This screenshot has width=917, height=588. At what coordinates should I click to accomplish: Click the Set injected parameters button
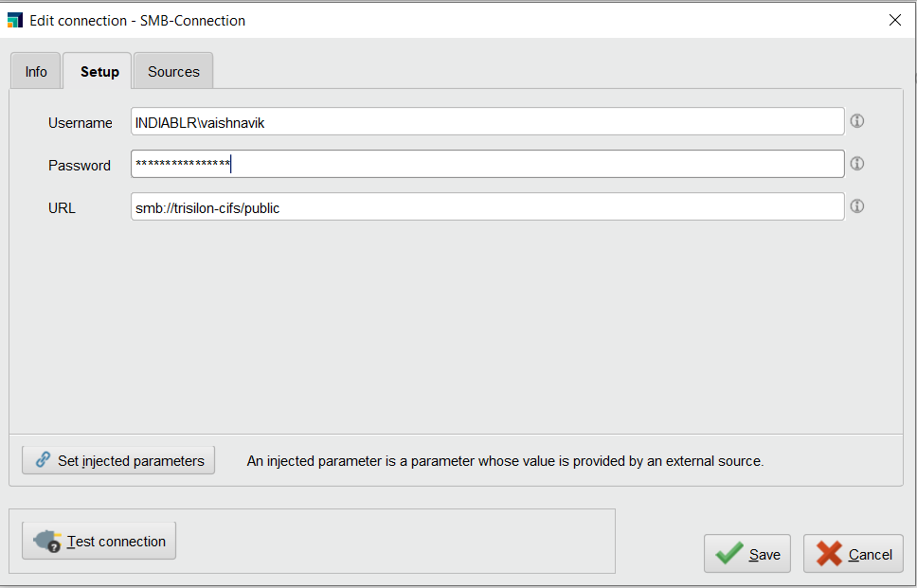117,460
